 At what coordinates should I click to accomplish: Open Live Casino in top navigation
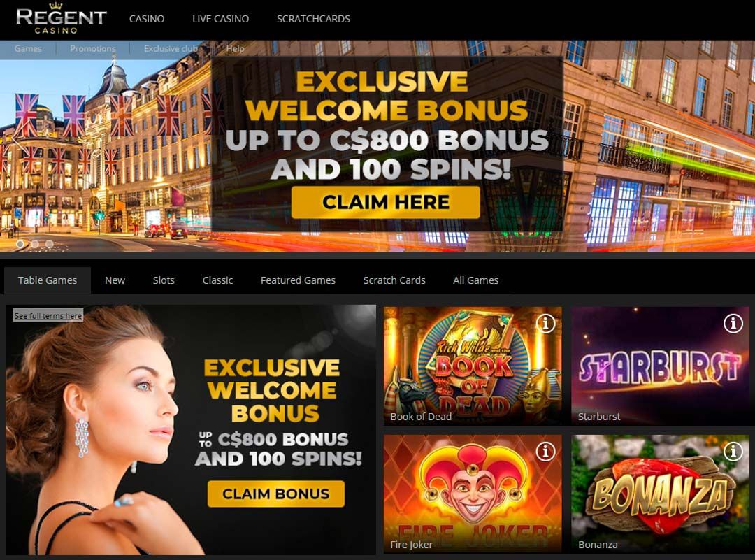tap(220, 19)
